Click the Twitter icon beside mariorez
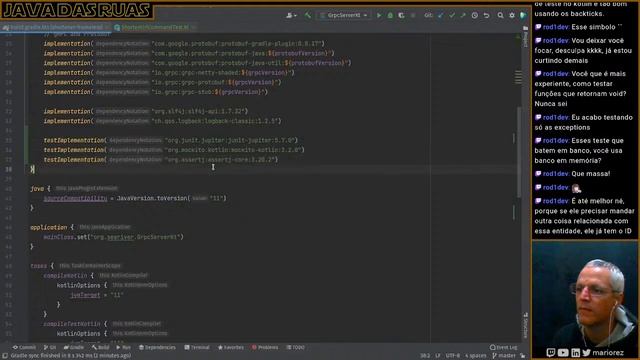This screenshot has height=360, width=640. 587,352
